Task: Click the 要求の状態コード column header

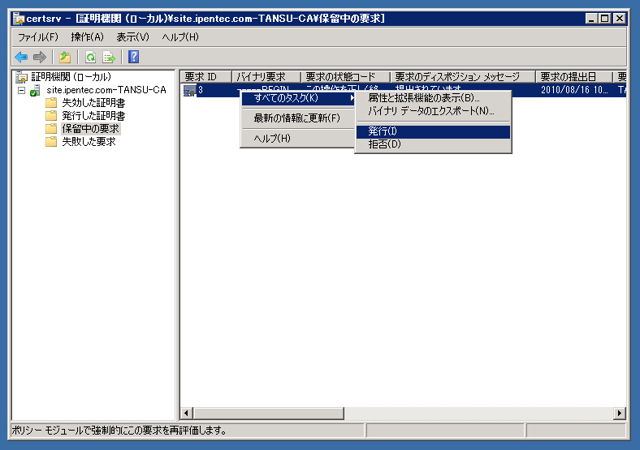Action: pyautogui.click(x=345, y=77)
